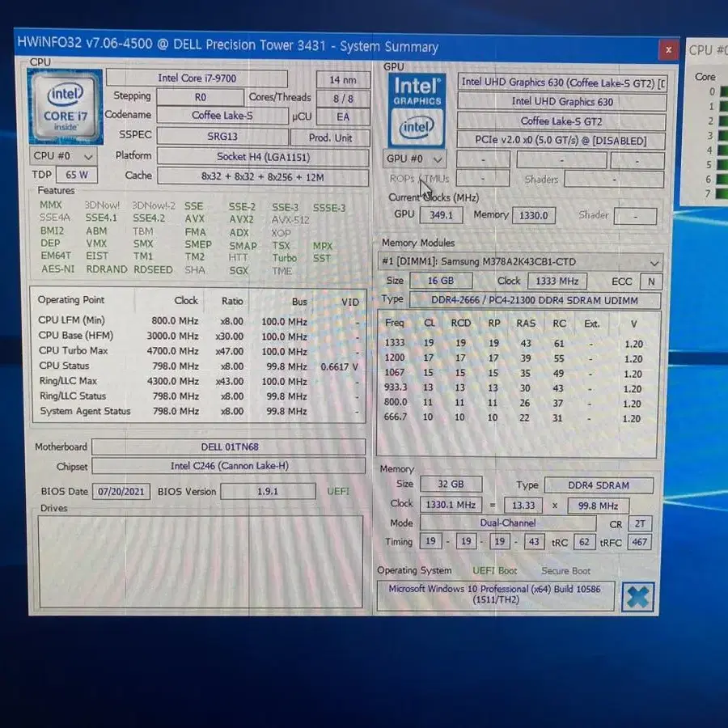This screenshot has width=728, height=728.
Task: Click the AVX2 feature label
Action: pos(241,219)
